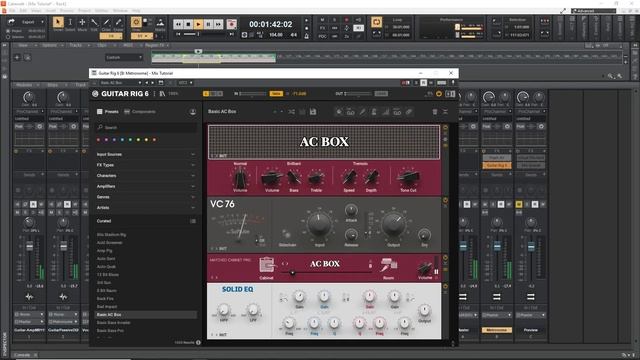The width and height of the screenshot is (640, 360).
Task: Select the green color tag filter
Action: pos(130,140)
